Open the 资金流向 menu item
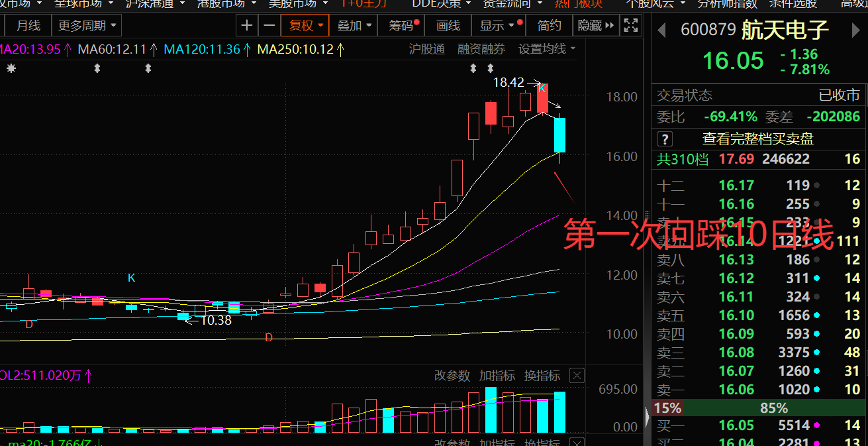Image resolution: width=868 pixels, height=446 pixels. click(x=506, y=3)
